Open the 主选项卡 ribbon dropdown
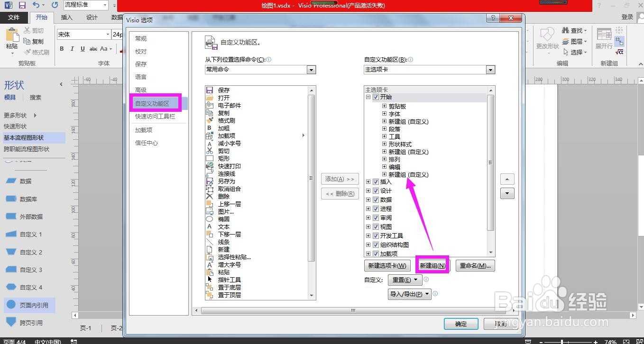Image resolution: width=644 pixels, height=344 pixels. [x=490, y=70]
